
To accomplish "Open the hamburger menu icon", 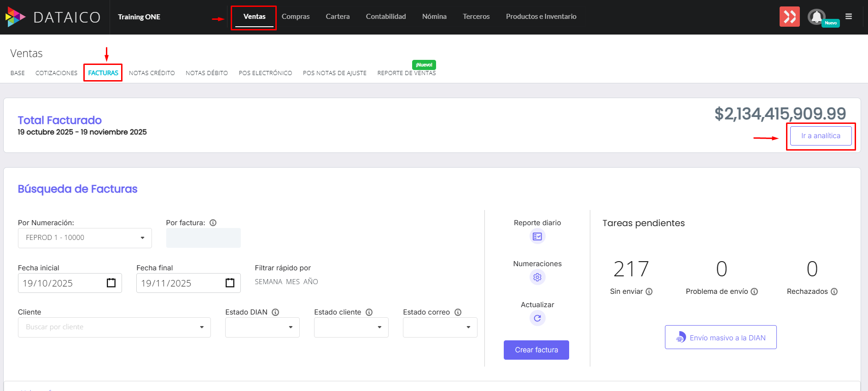I will pyautogui.click(x=849, y=17).
